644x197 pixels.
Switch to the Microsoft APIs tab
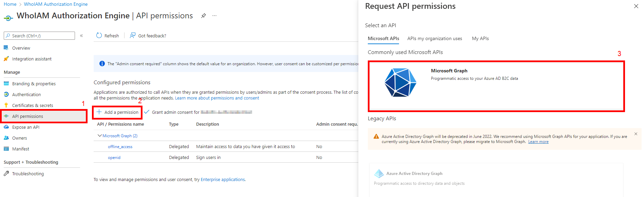pos(383,38)
